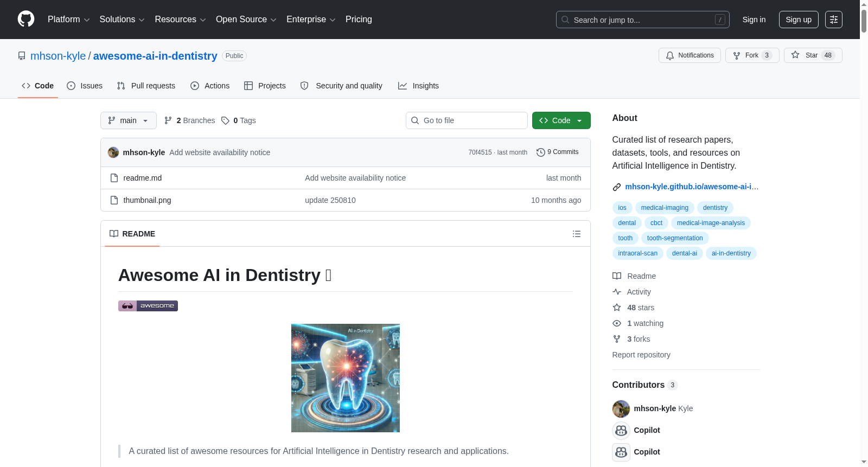This screenshot has width=868, height=467.
Task: Expand the Enterprise menu
Action: coord(311,20)
